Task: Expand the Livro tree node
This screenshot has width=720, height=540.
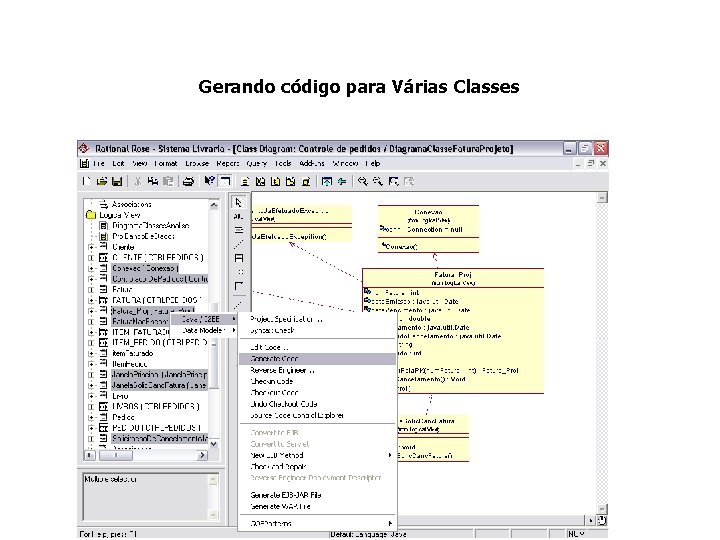Action: [x=91, y=396]
